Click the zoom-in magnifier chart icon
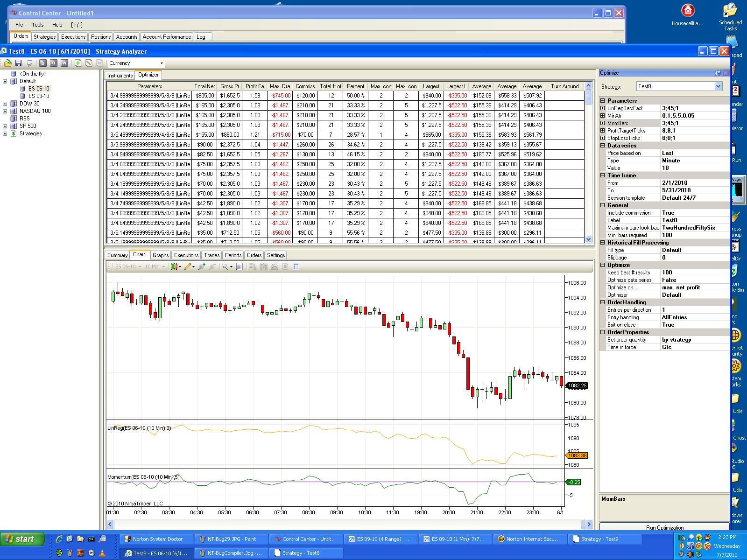The image size is (747, 560). [x=201, y=267]
